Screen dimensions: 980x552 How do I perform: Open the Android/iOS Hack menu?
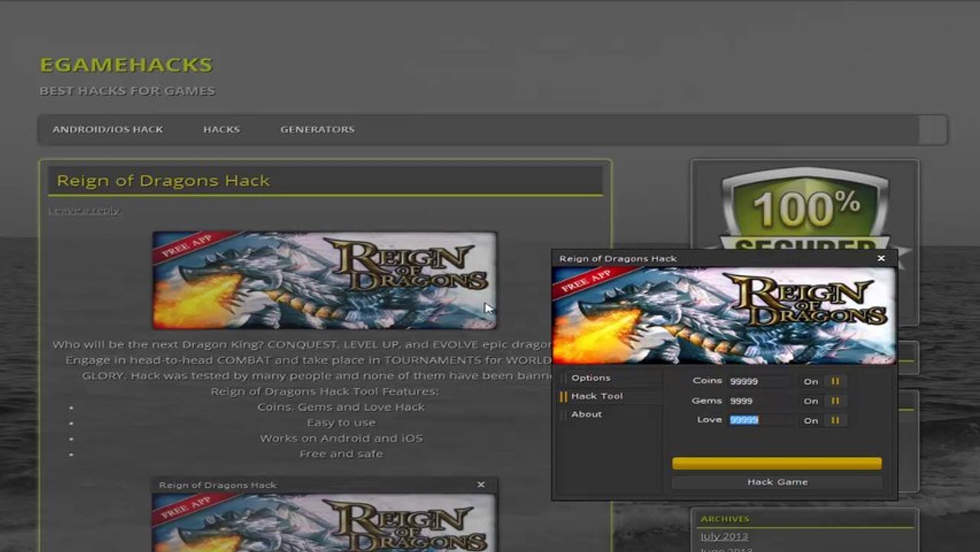107,130
